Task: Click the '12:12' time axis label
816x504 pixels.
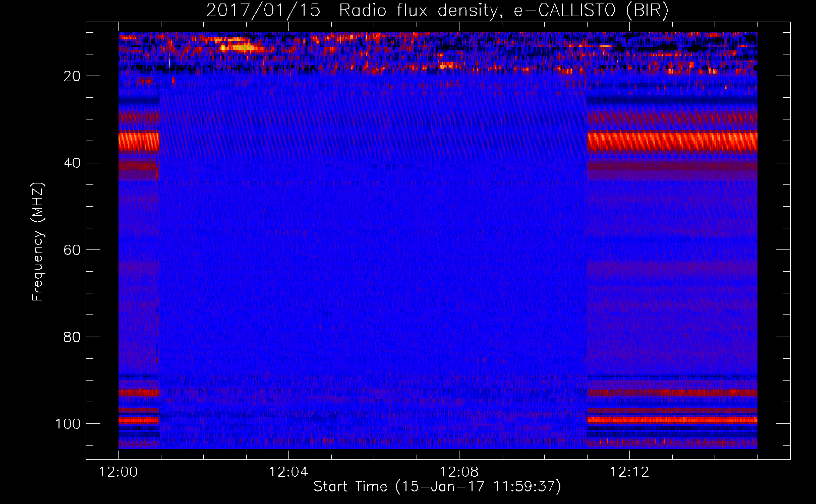Action: pos(629,472)
